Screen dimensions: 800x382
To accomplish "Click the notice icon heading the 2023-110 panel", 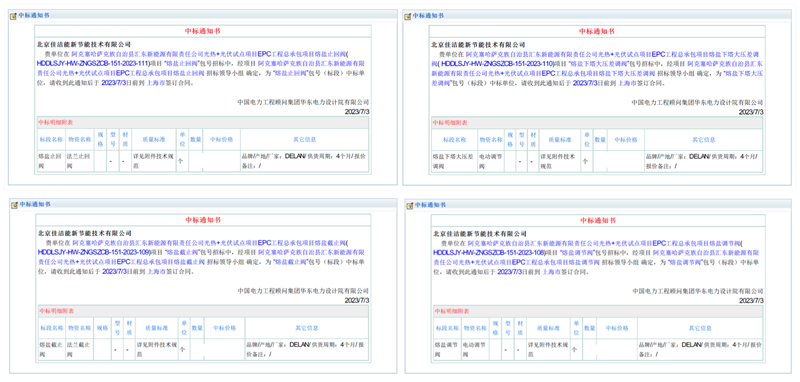I will (408, 16).
